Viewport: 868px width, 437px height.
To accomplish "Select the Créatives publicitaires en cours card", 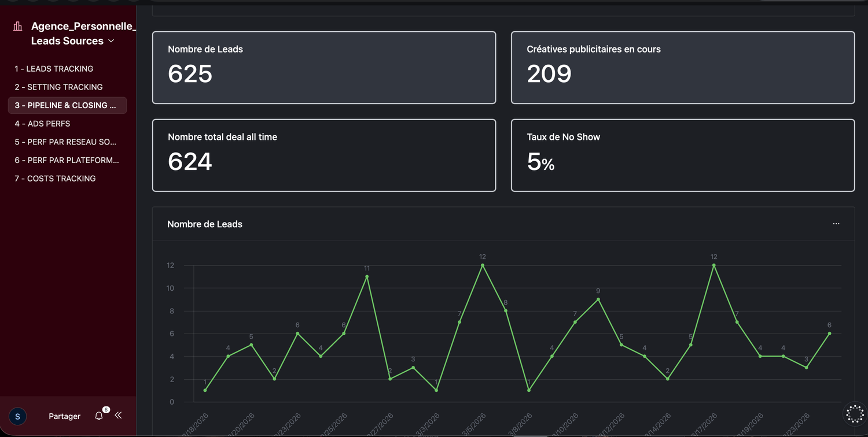I will [x=683, y=68].
